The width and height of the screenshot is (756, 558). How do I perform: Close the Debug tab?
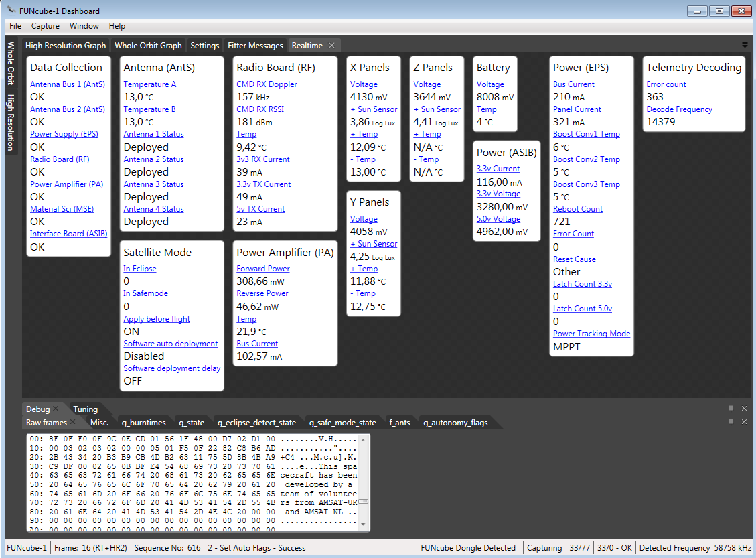pos(56,409)
